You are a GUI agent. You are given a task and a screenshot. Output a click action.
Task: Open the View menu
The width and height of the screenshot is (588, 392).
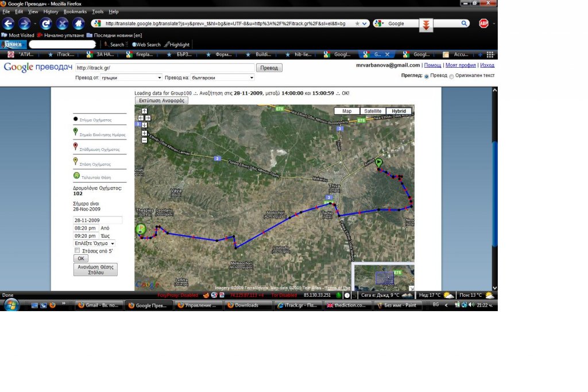(x=33, y=11)
